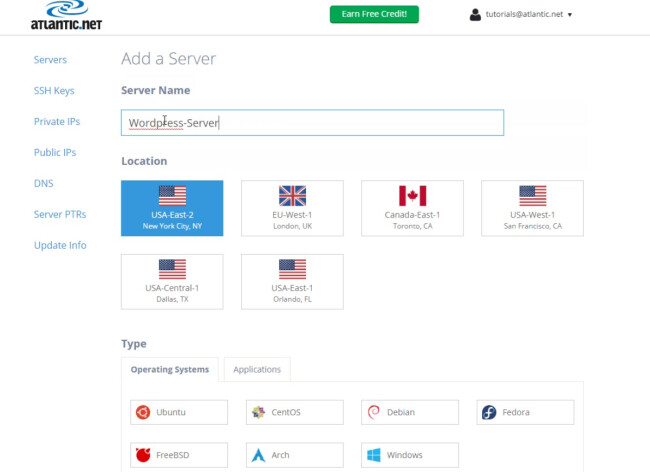Click the Arch Linux logo icon

click(258, 455)
